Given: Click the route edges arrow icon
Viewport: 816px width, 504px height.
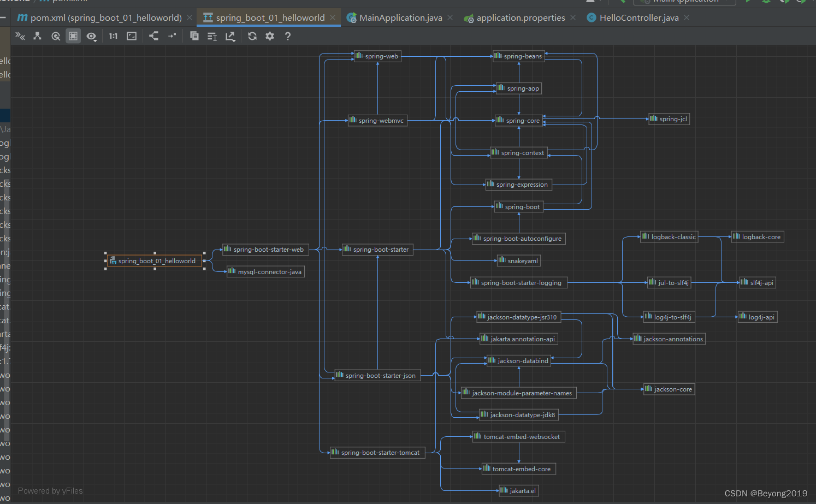Looking at the screenshot, I should [x=172, y=36].
